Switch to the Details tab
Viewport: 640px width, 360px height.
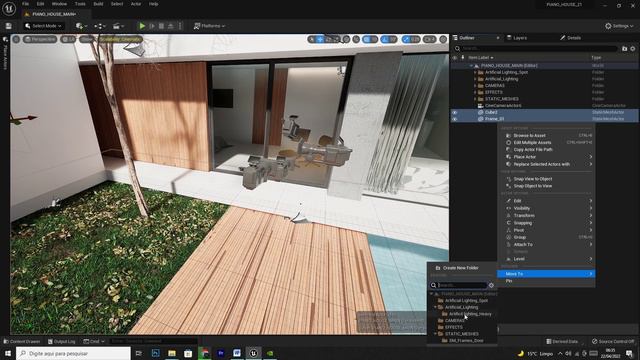(x=570, y=38)
